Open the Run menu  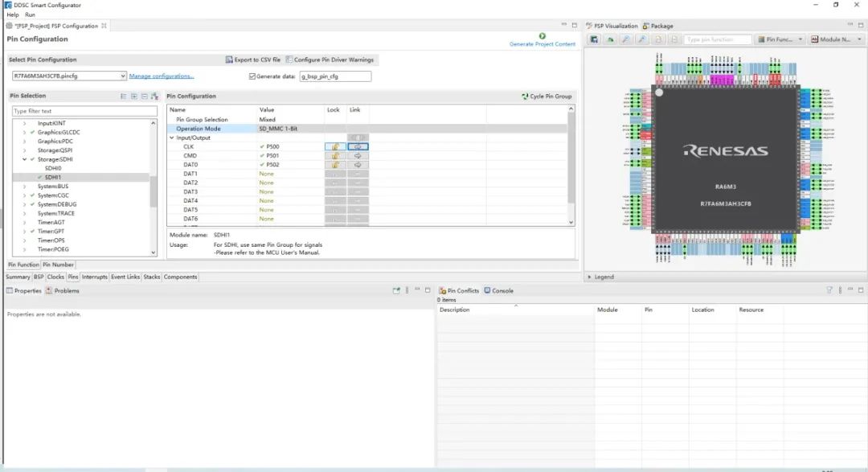tap(30, 14)
